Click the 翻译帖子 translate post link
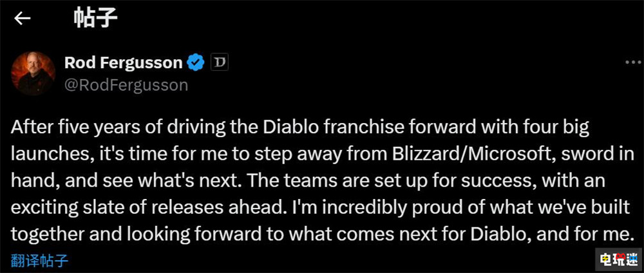 click(x=40, y=261)
